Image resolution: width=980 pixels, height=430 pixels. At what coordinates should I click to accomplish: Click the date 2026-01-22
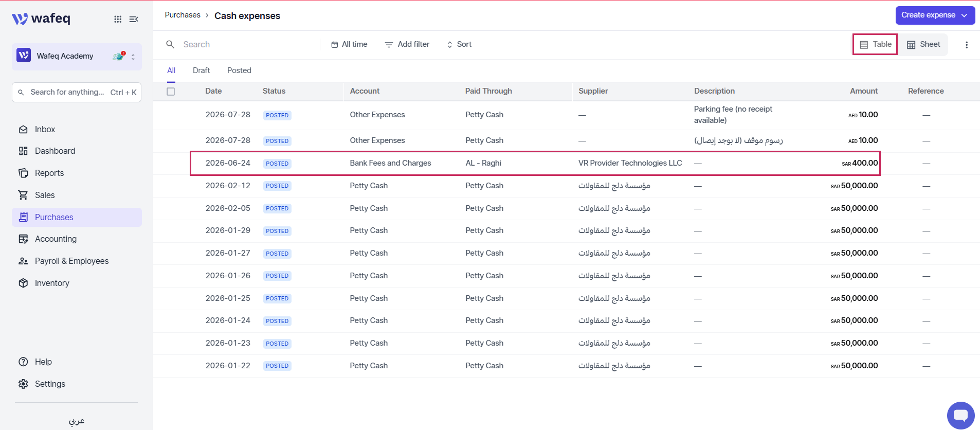tap(228, 366)
